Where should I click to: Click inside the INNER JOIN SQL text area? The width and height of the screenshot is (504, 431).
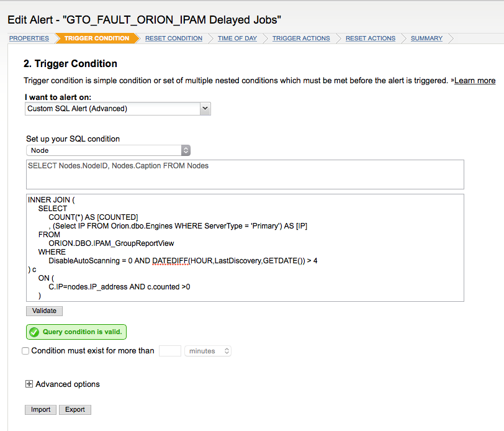[x=245, y=248]
